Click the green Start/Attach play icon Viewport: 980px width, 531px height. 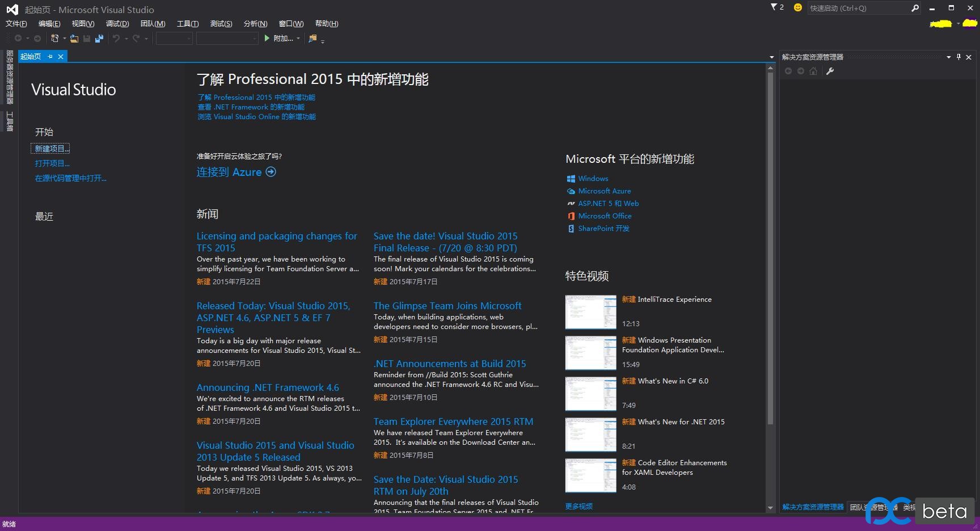pos(267,38)
